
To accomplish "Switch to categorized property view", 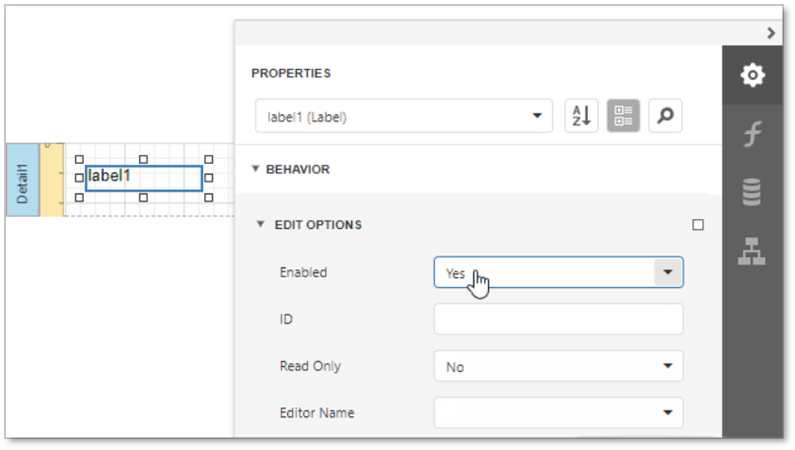I will (x=623, y=116).
